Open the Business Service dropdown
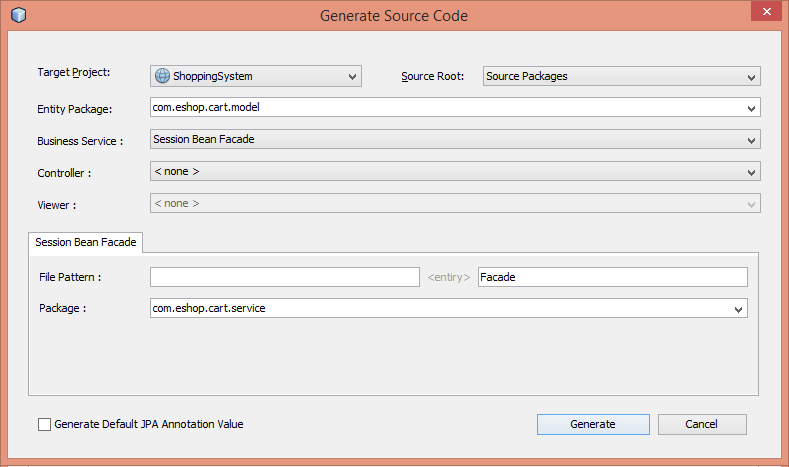Viewport: 789px width, 467px height. click(x=751, y=140)
